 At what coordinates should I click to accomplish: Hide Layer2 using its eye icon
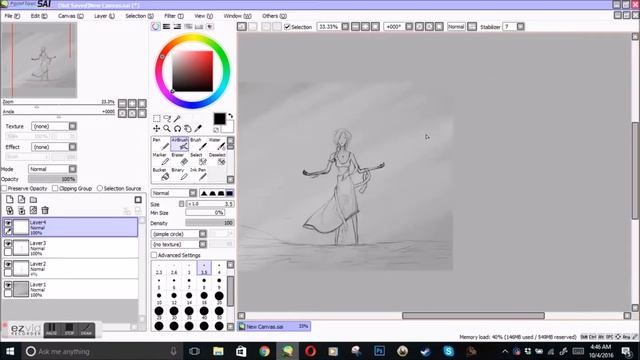tap(8, 264)
